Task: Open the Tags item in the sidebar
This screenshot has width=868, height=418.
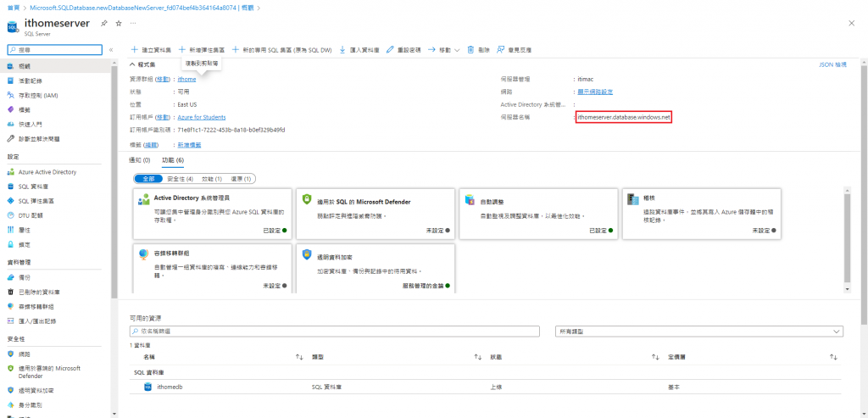Action: pos(25,109)
